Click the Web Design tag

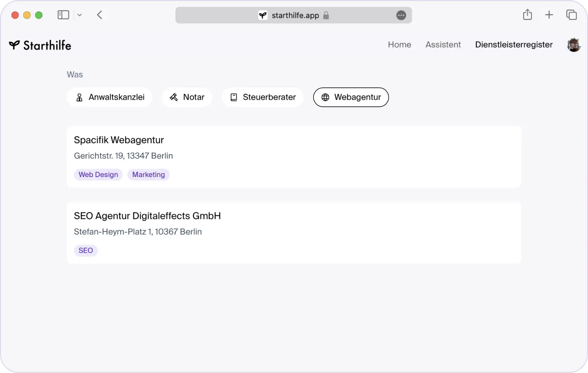click(98, 175)
